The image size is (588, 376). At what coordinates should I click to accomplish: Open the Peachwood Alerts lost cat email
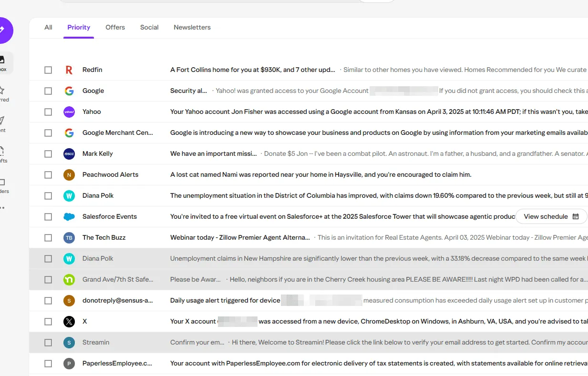[x=286, y=174]
